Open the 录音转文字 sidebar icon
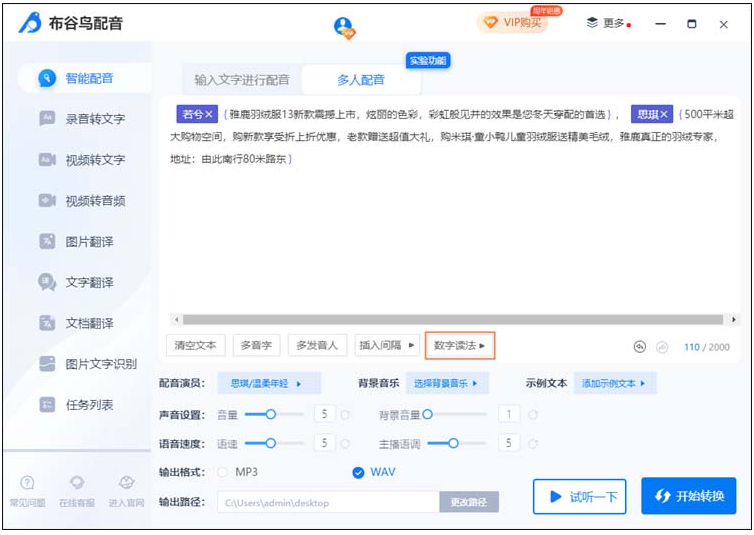The width and height of the screenshot is (754, 535). click(47, 118)
